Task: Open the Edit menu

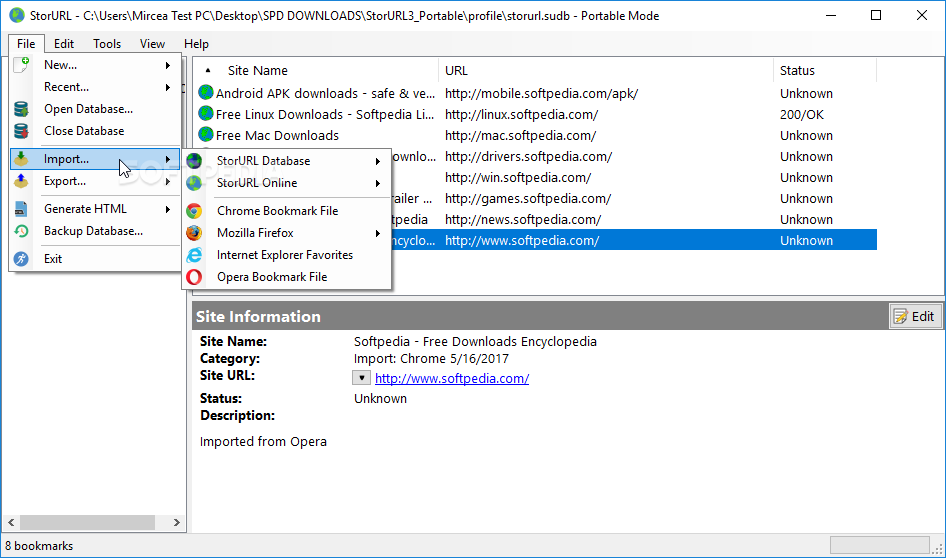Action: [64, 43]
